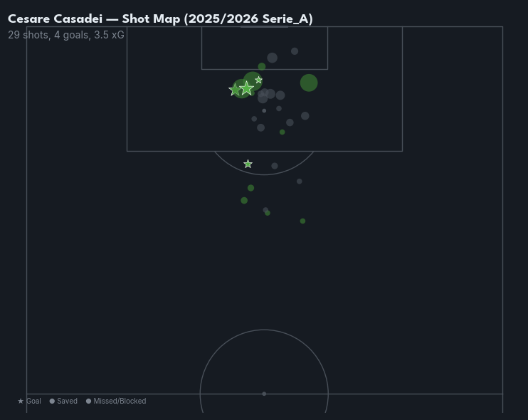Click the rightmost gray shot in penalty area
The width and height of the screenshot is (528, 420).
tap(305, 116)
